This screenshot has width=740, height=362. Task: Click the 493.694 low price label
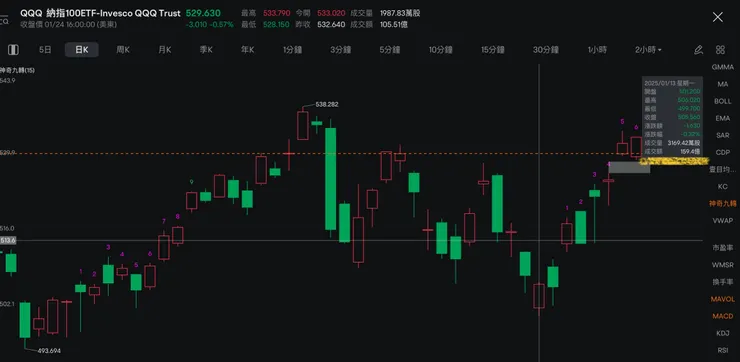pyautogui.click(x=49, y=351)
